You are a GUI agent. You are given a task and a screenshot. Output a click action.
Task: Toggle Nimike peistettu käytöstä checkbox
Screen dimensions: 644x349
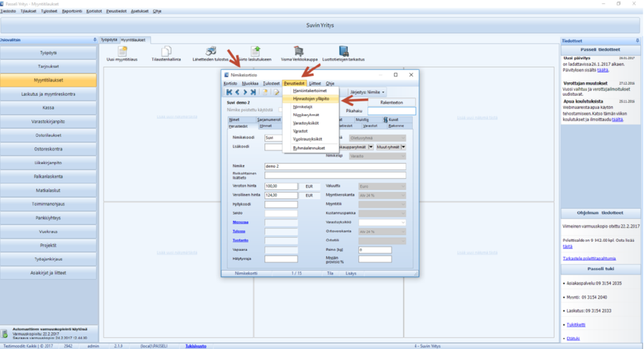280,110
